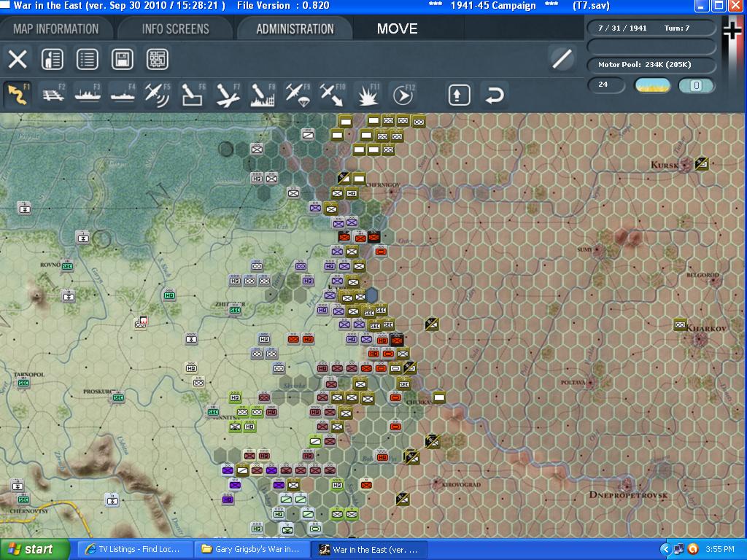Click the ground condition 0 indicator
Viewport: 747px width, 560px height.
696,86
